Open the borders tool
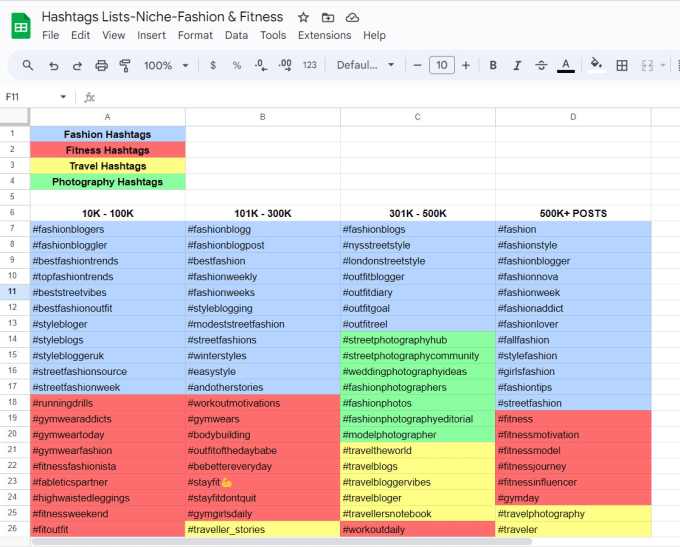This screenshot has height=547, width=680. [622, 66]
